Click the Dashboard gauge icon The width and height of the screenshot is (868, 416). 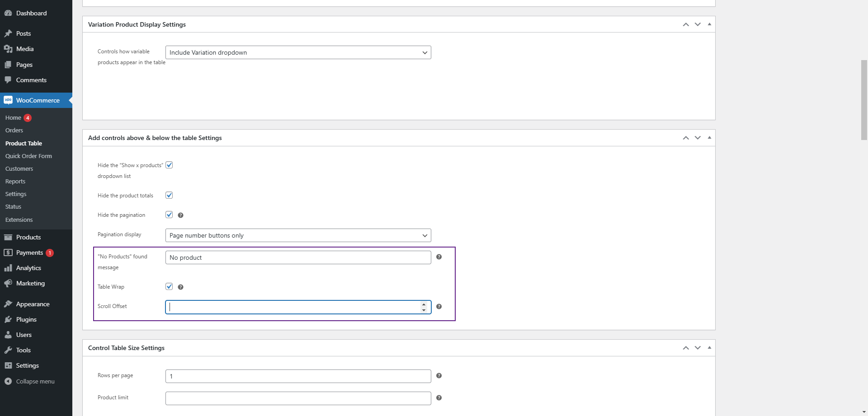(8, 13)
